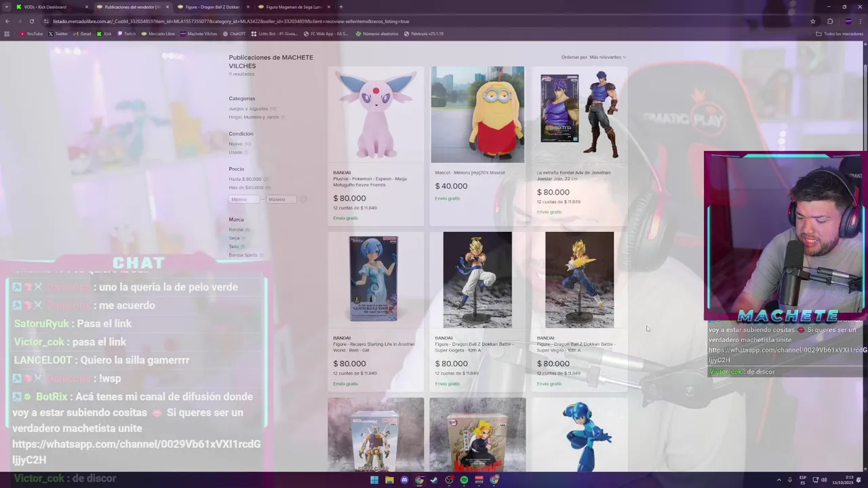Filter price Hasta $ 80.000
The width and height of the screenshot is (868, 488).
[x=245, y=179]
